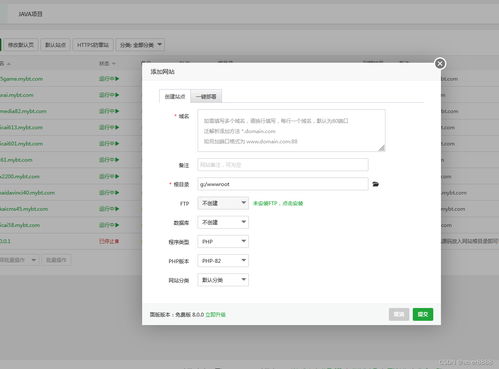Viewport: 499px width, 369px height.
Task: Click the gray cancel button
Action: coord(399,314)
